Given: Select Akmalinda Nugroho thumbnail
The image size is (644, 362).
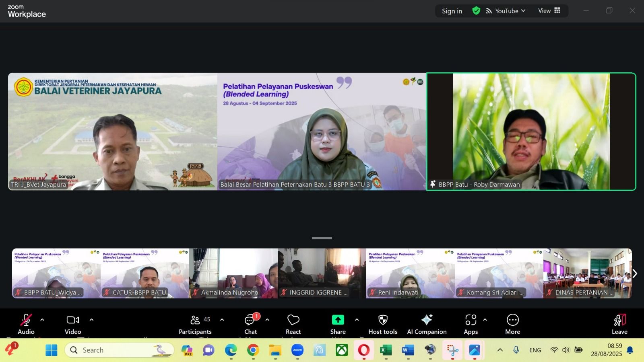Looking at the screenshot, I should (233, 273).
